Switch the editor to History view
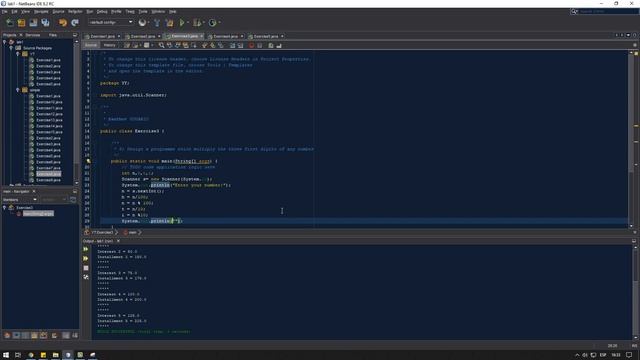 [109, 45]
